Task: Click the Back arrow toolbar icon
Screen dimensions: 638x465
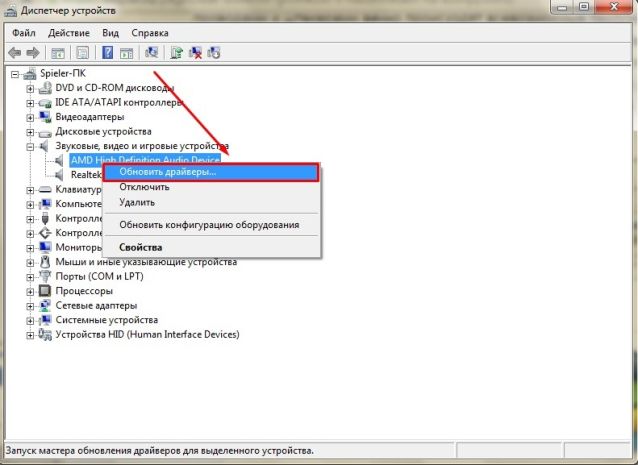Action: [x=14, y=52]
